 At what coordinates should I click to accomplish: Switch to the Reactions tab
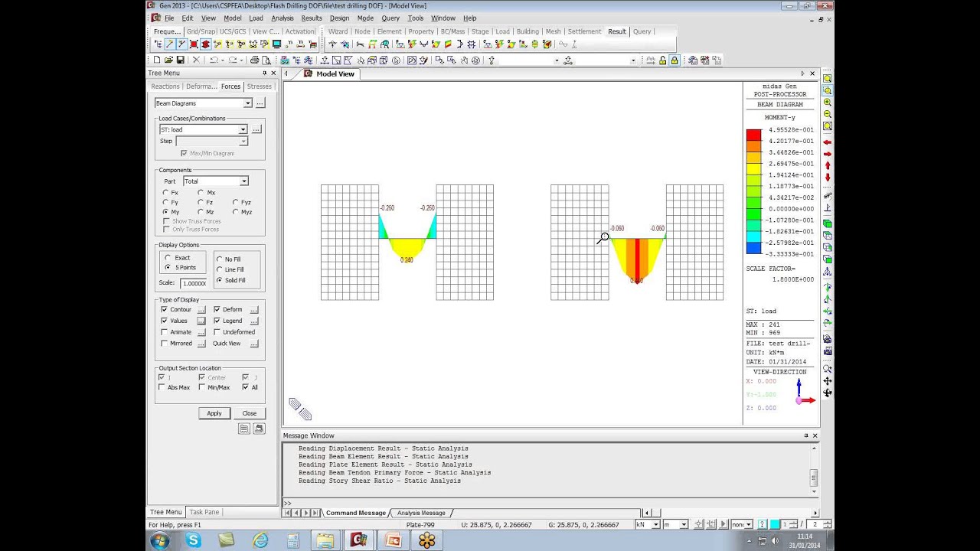coord(165,86)
